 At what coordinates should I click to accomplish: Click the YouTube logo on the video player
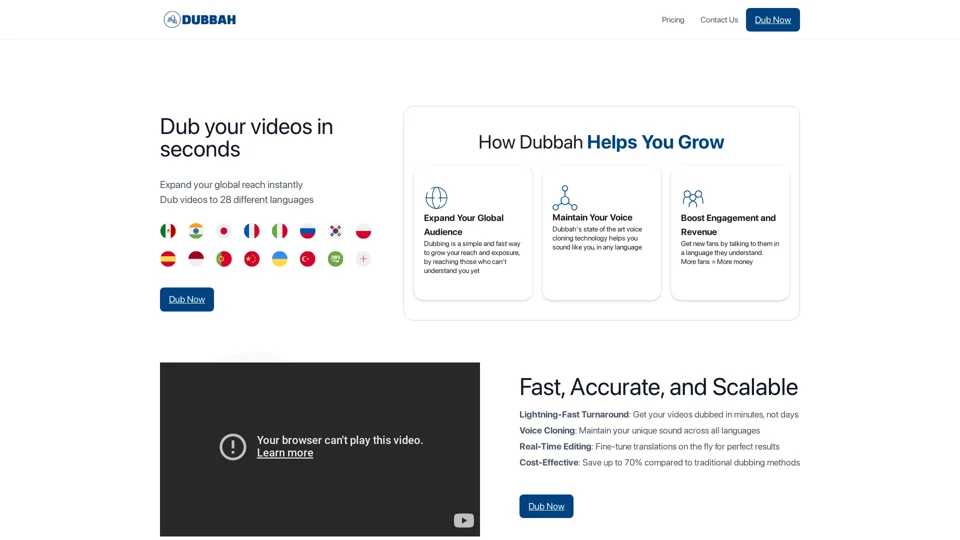click(464, 520)
